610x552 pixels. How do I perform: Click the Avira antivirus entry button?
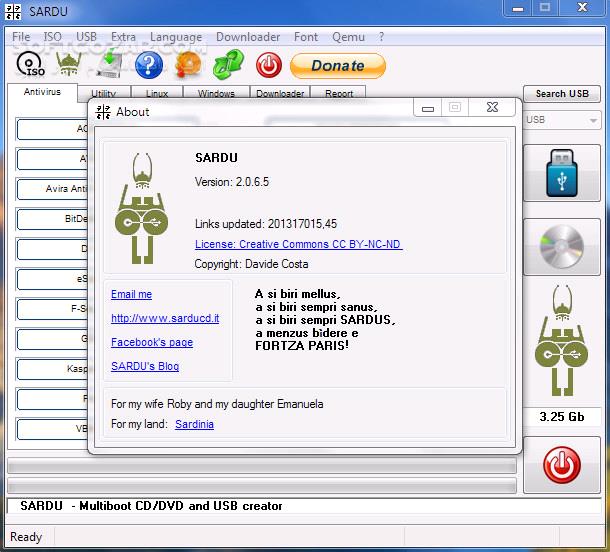(52, 189)
